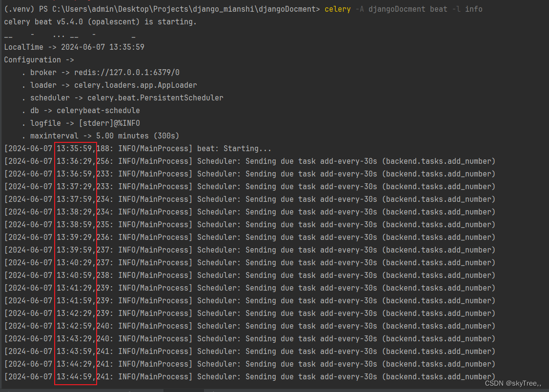Click the log line timestamped 13:42:29
Viewport: 549px width, 392px height.
pos(250,314)
